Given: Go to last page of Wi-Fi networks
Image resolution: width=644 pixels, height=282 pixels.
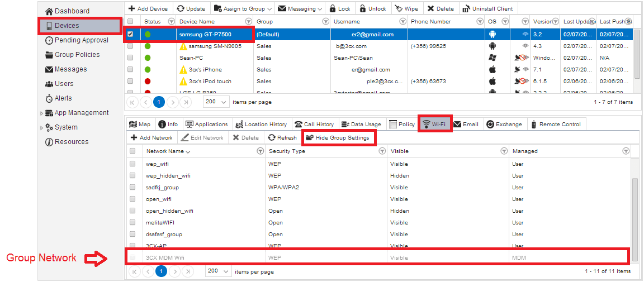Looking at the screenshot, I should pos(187,271).
